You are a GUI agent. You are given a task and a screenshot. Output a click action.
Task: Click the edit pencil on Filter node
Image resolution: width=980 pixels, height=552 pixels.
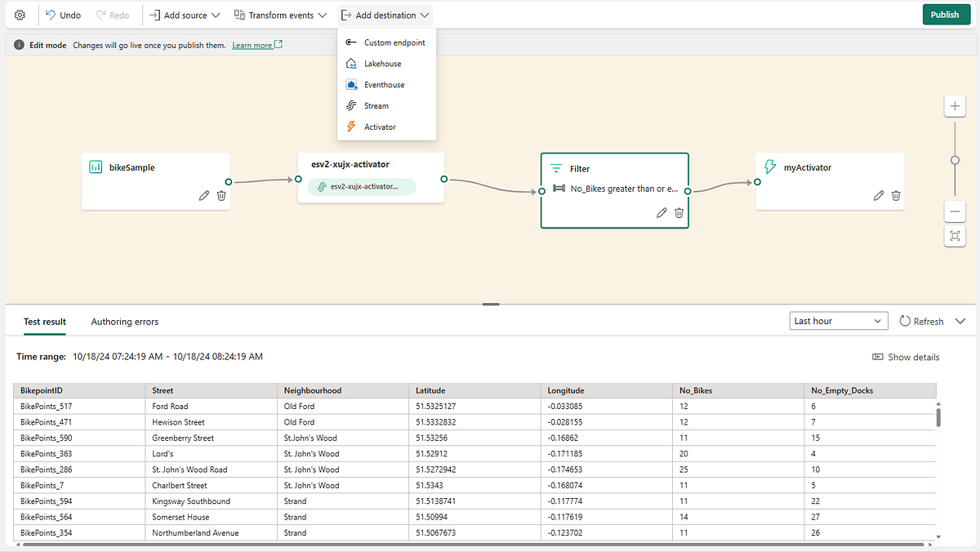(662, 213)
